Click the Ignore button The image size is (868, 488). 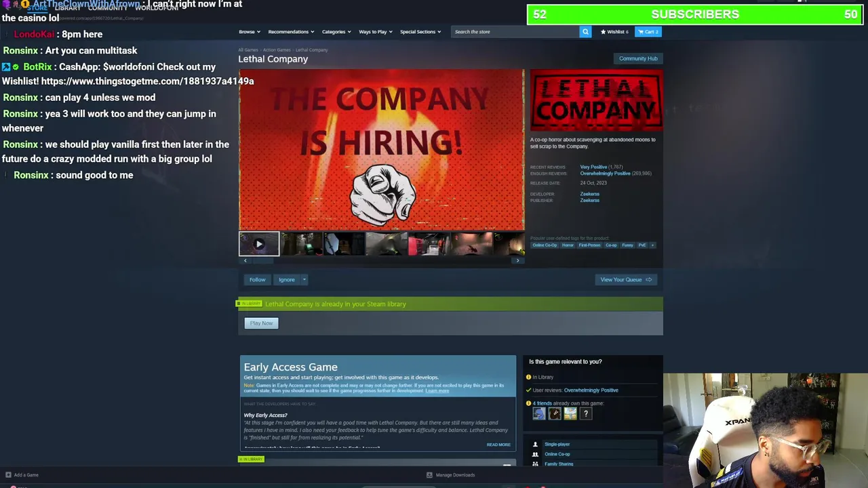coord(286,280)
